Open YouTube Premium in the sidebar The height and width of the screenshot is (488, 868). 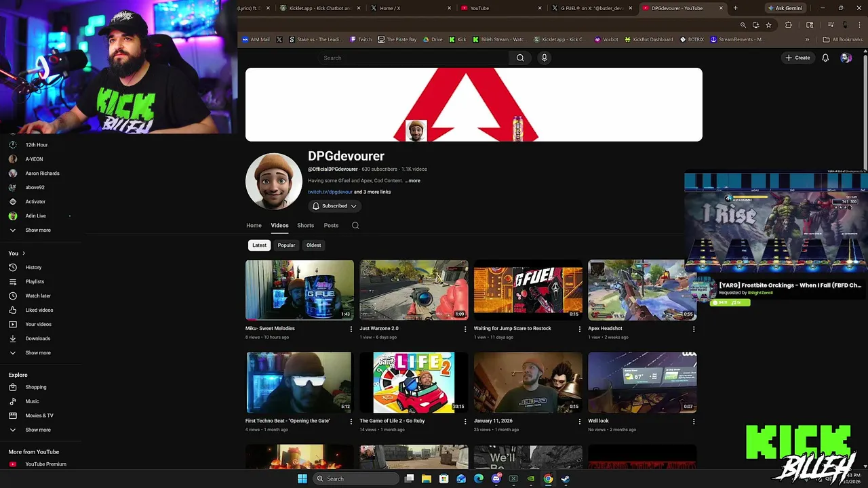point(45,464)
